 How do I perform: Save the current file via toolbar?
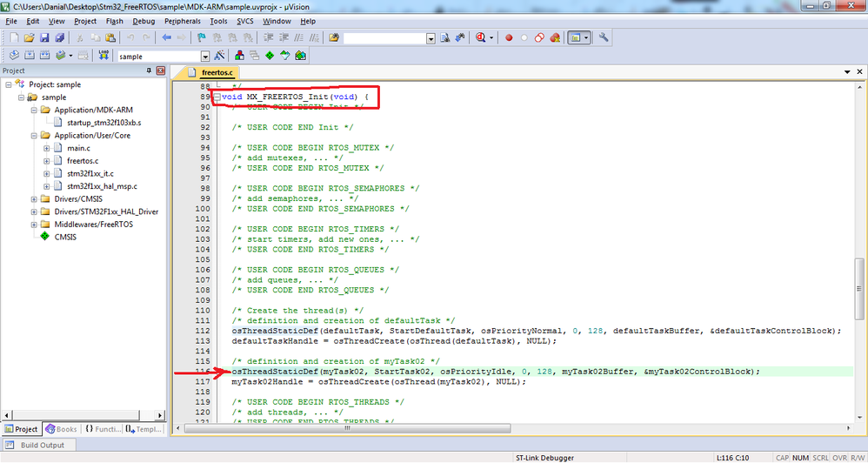click(44, 37)
